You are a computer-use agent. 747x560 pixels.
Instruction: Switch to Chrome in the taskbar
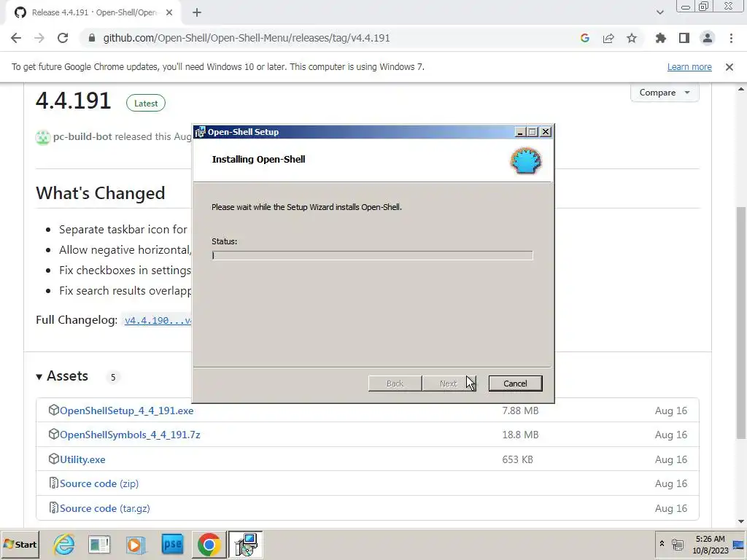coord(209,544)
